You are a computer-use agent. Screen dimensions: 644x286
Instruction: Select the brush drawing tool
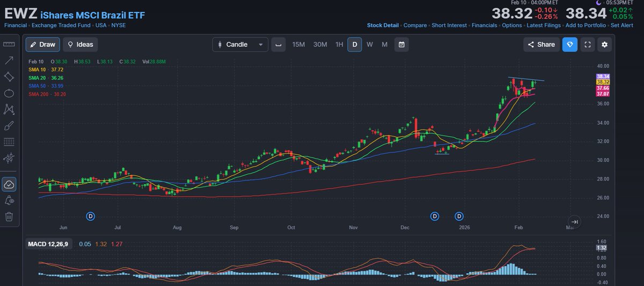[x=9, y=126]
